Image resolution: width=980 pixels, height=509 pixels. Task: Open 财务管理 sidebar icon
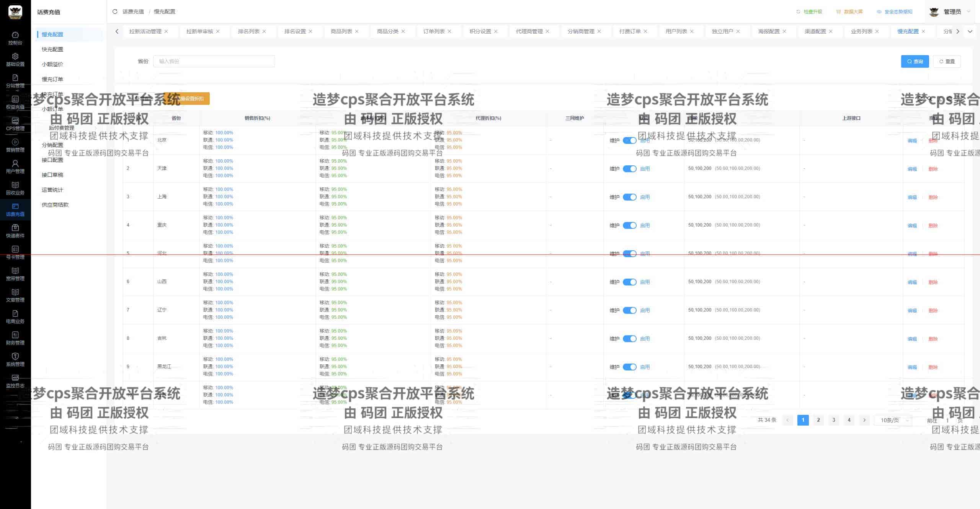pyautogui.click(x=15, y=338)
